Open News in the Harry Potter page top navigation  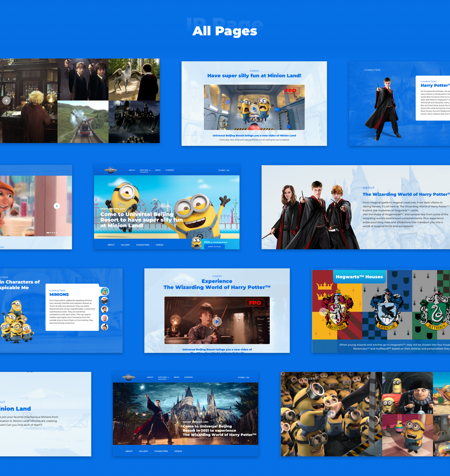176,377
